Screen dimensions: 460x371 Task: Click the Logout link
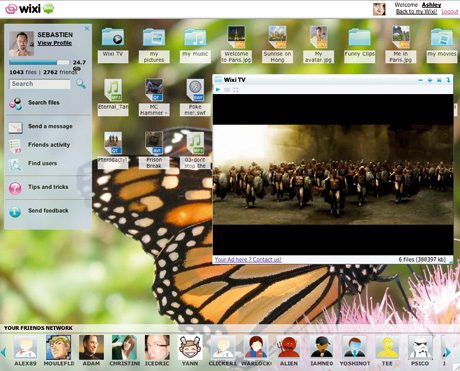point(450,11)
